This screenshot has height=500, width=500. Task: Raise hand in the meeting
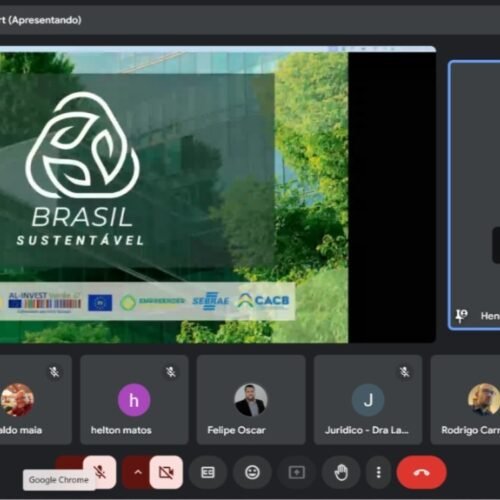coord(341,472)
